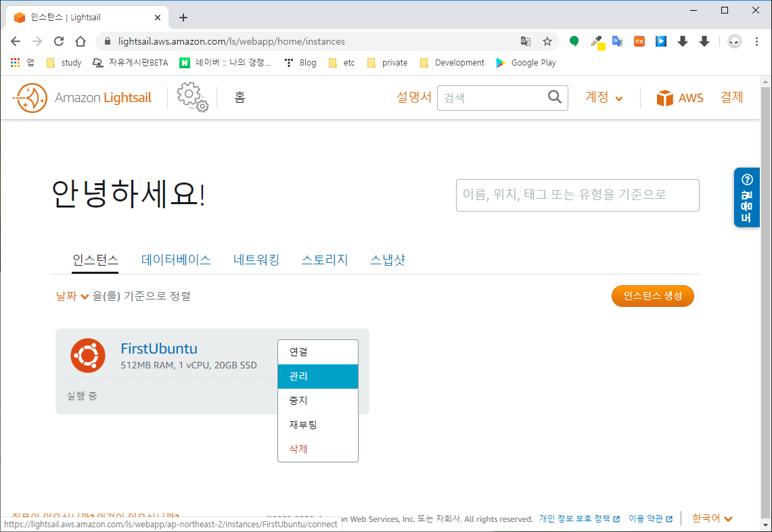Bookmark this page with the star icon
The height and width of the screenshot is (532, 772).
pyautogui.click(x=547, y=41)
